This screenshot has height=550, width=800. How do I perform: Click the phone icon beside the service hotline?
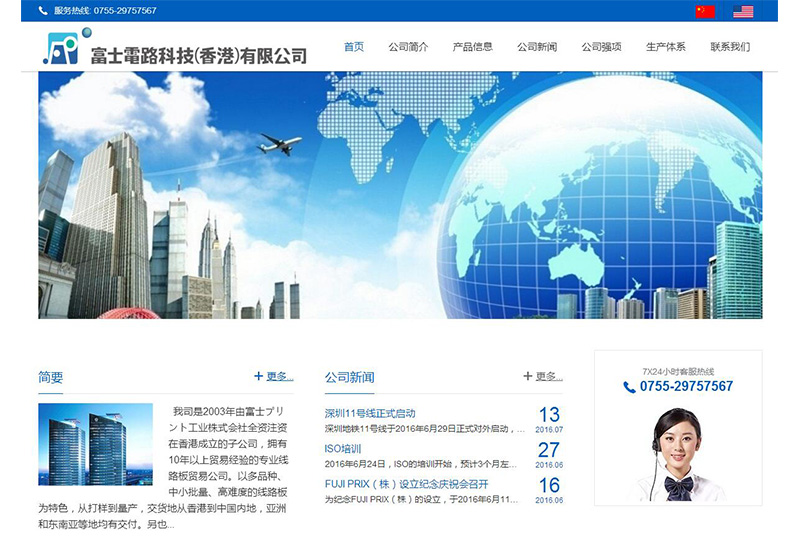point(42,11)
